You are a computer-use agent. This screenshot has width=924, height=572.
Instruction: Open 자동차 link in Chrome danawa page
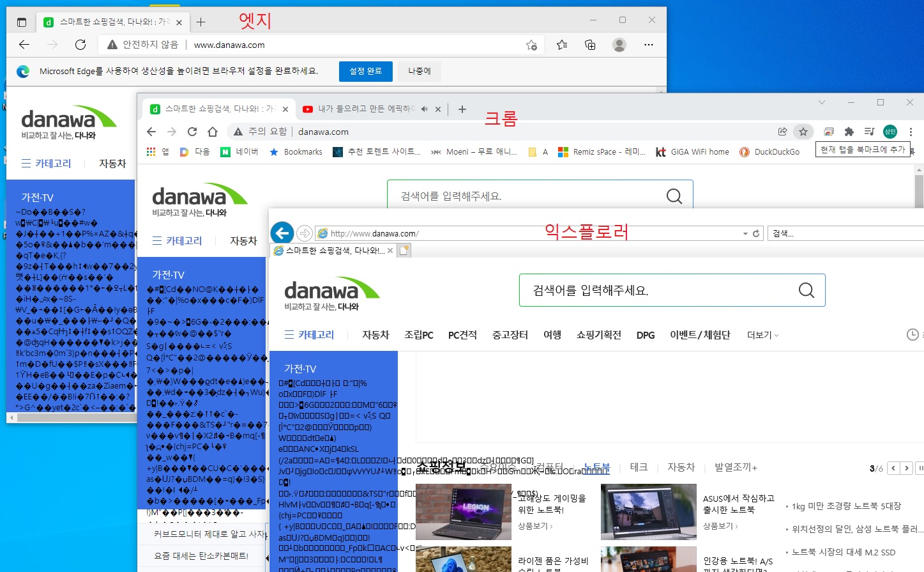243,241
